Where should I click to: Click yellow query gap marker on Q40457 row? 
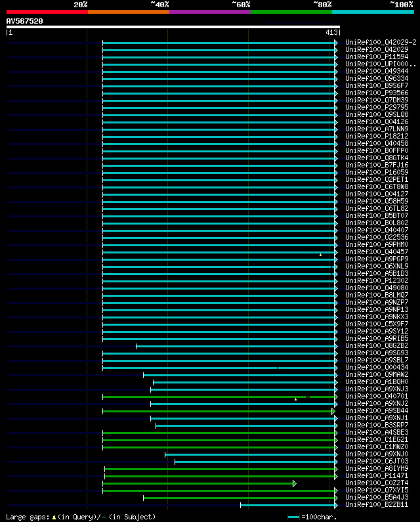coord(320,255)
